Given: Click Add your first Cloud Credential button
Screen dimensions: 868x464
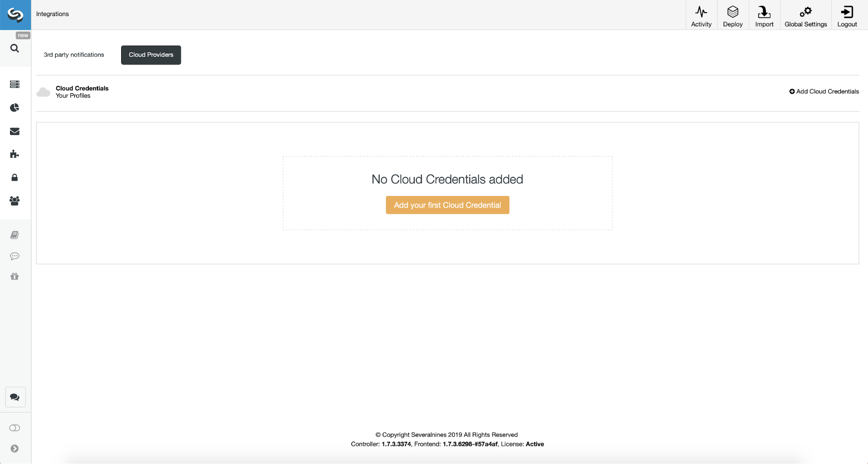Looking at the screenshot, I should pyautogui.click(x=447, y=205).
